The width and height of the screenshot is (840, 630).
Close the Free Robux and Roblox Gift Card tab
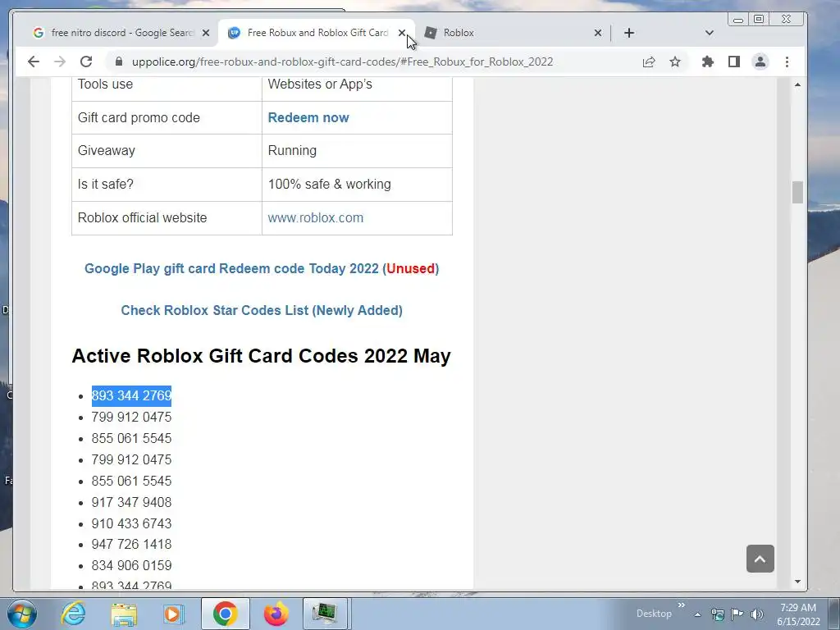point(402,33)
